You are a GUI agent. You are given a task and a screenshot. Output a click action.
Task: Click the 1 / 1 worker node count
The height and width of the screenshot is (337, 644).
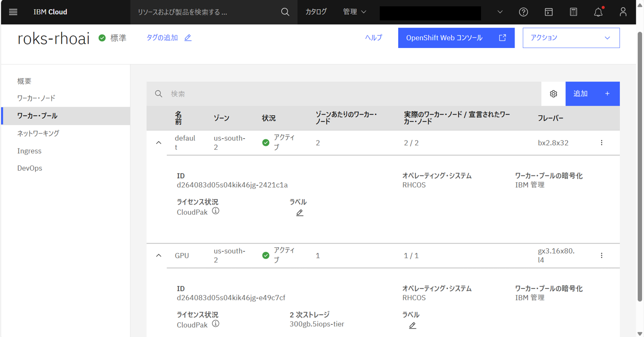click(411, 256)
